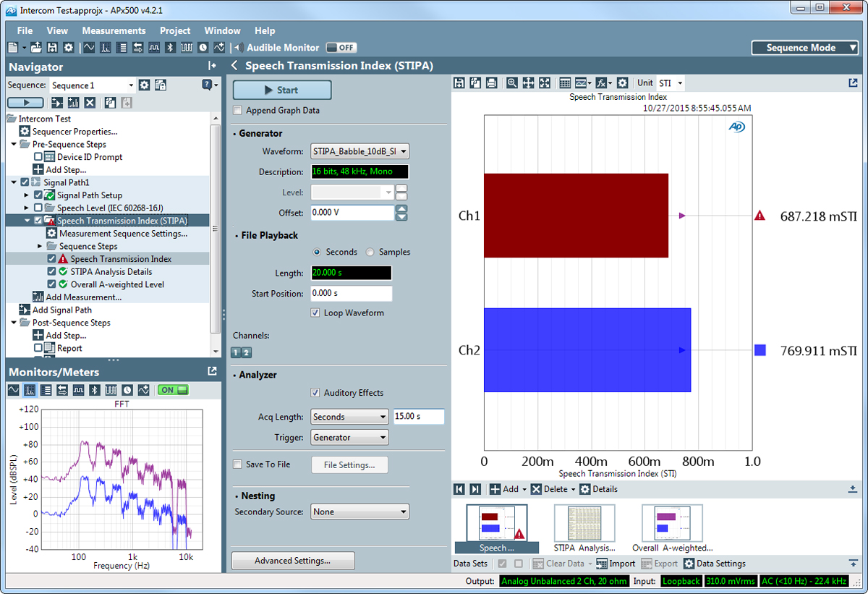Image resolution: width=868 pixels, height=594 pixels.
Task: Open the Waveform dropdown
Action: pos(359,151)
